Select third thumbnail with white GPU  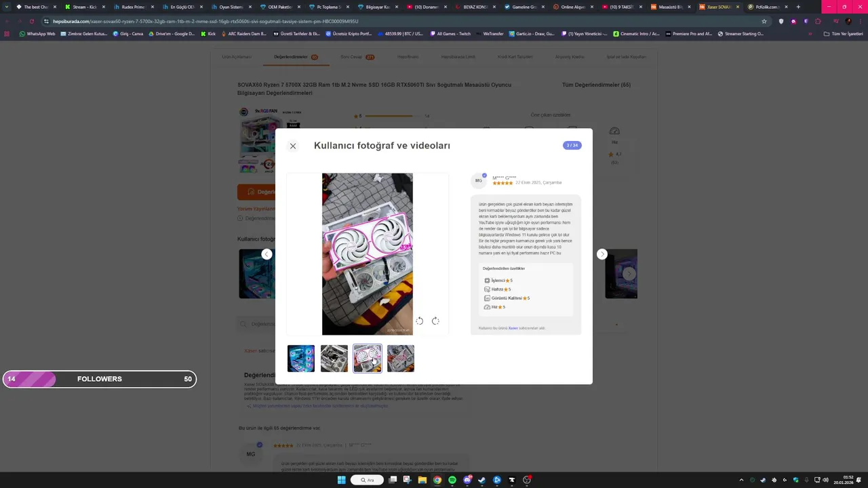coord(368,359)
